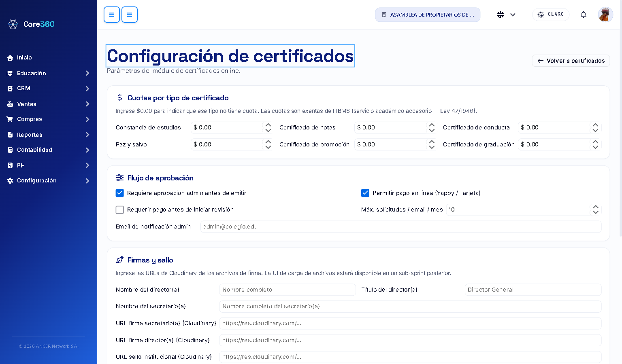This screenshot has width=622, height=364.
Task: Click sliders icon beside Flujo de aprobación
Action: (x=119, y=178)
